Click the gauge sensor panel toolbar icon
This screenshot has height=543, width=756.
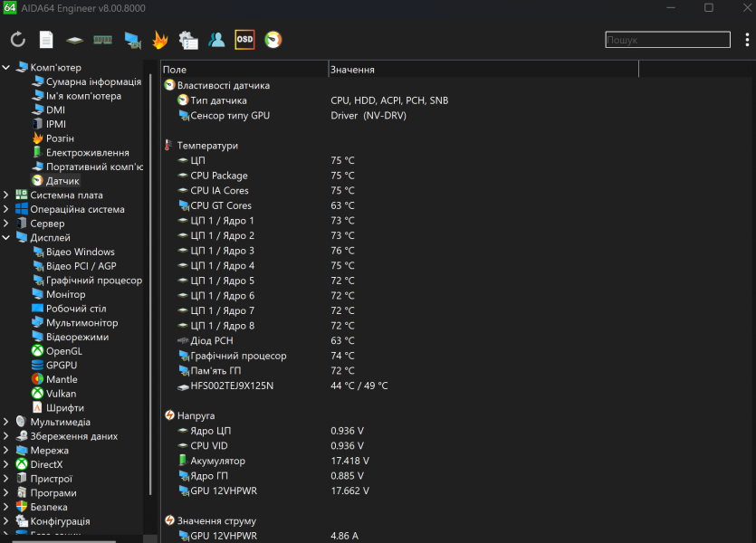coord(273,40)
